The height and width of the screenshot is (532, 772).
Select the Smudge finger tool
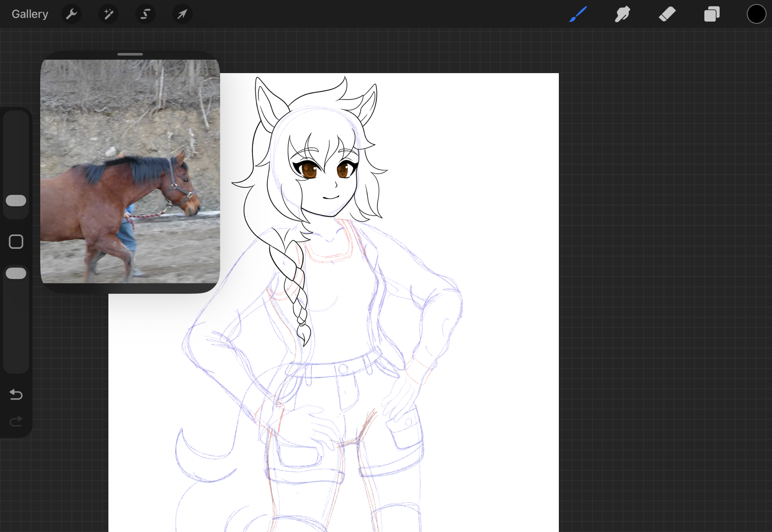click(x=622, y=14)
